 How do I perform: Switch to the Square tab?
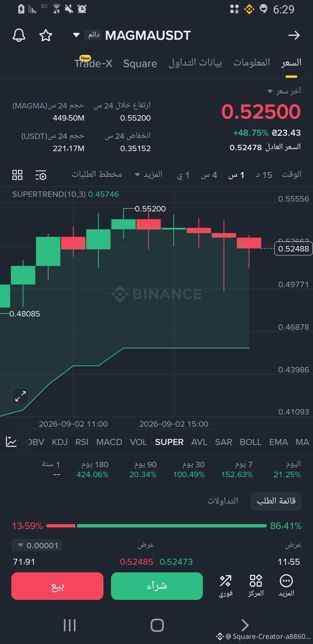click(140, 64)
